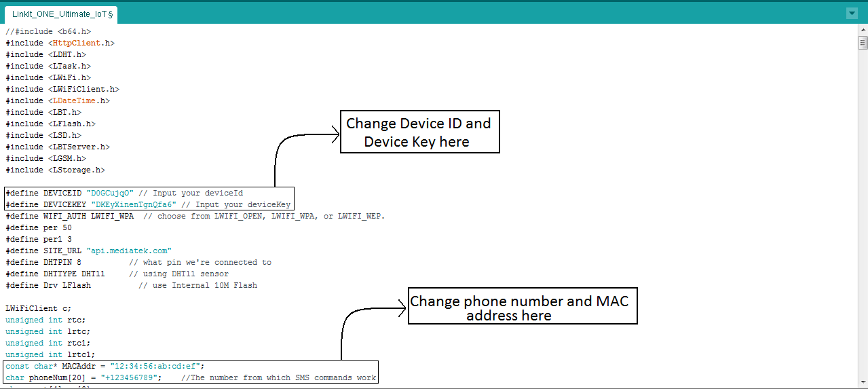Click the "Change Device ID and Device Key" annotation box
Screen dimensions: 868x389
click(419, 132)
